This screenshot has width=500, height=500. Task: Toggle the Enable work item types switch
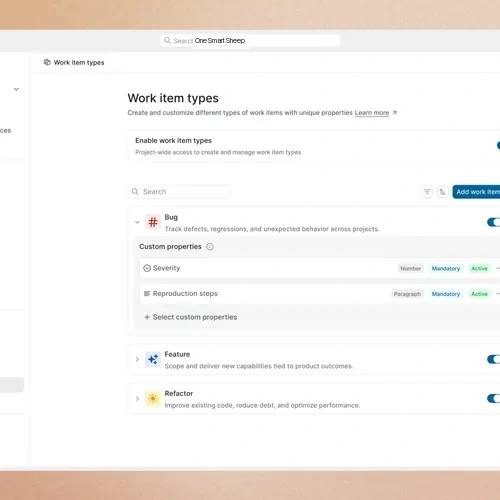point(498,145)
